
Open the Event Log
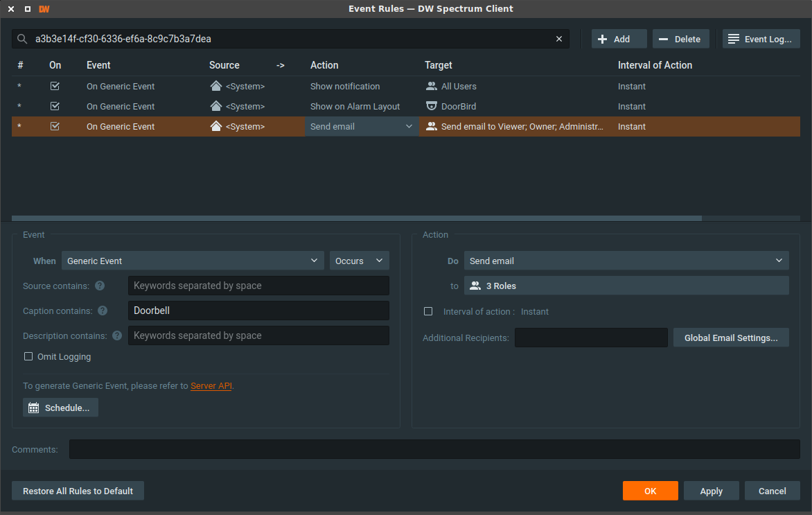[x=761, y=39]
